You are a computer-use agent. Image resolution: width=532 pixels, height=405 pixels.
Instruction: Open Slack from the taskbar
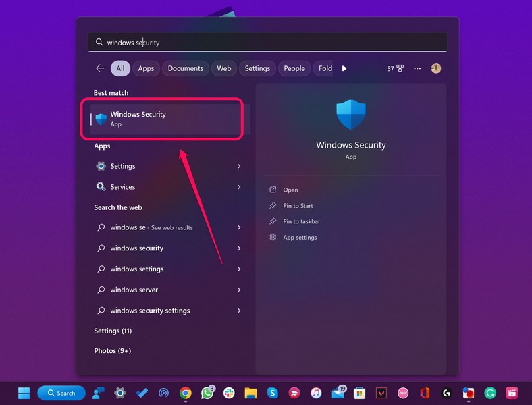click(x=229, y=393)
